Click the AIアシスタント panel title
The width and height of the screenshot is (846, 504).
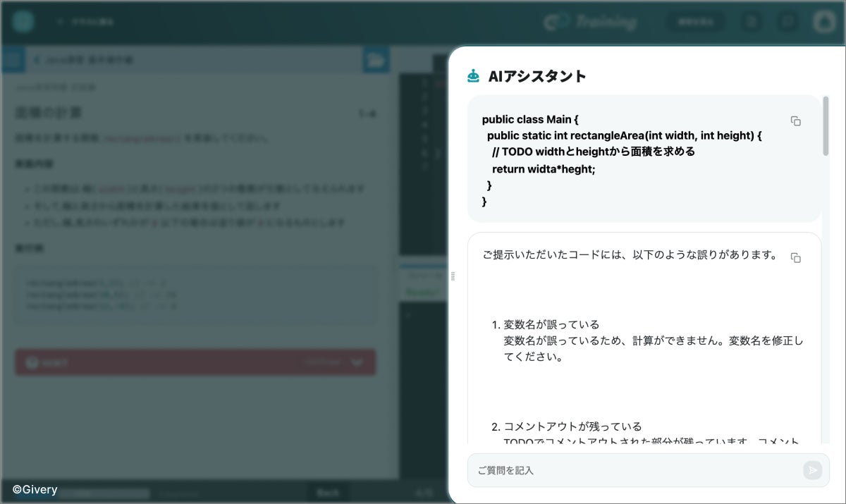click(537, 76)
